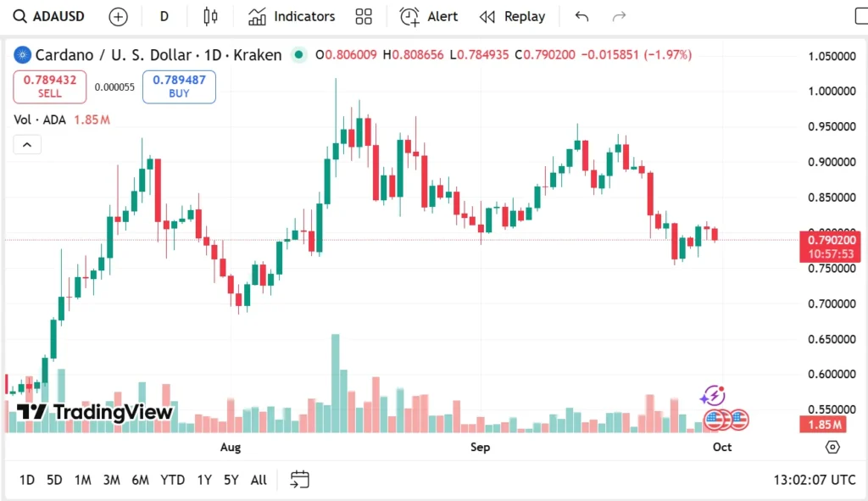Open the 13:02:07 UTC timezone menu

(x=814, y=480)
